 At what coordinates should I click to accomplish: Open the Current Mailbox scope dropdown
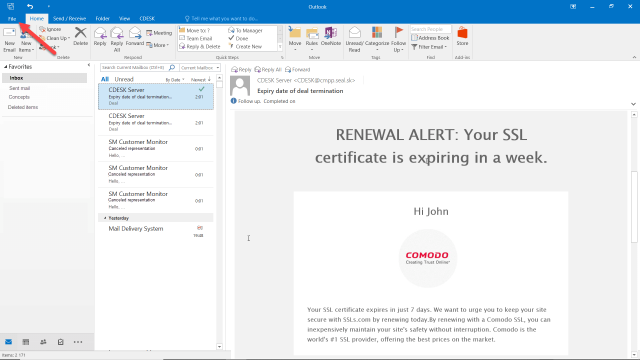(x=200, y=67)
